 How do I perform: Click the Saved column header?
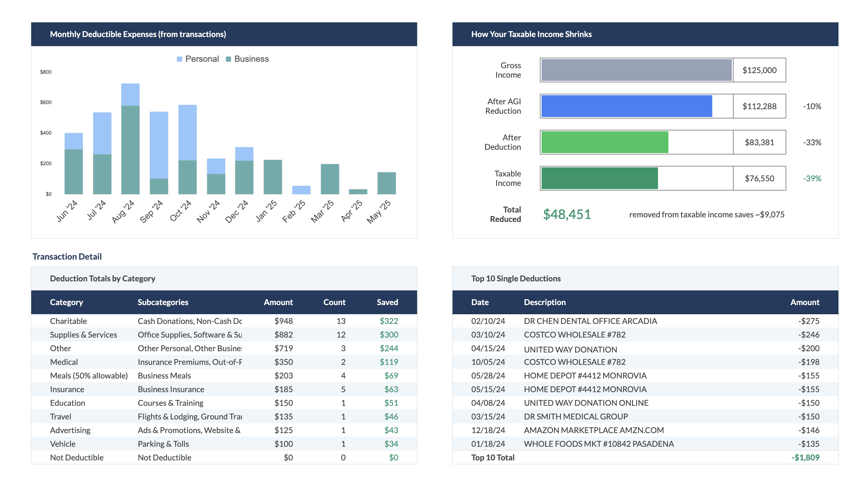click(387, 302)
